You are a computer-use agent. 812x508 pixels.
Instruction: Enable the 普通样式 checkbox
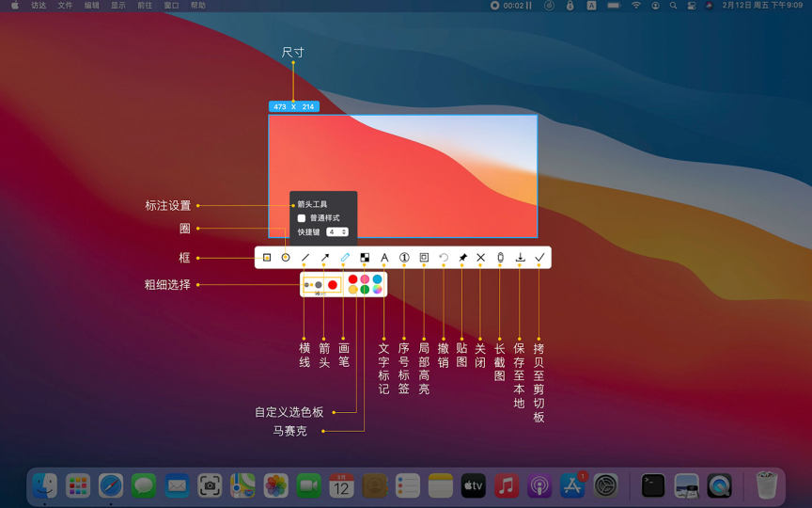pos(302,218)
